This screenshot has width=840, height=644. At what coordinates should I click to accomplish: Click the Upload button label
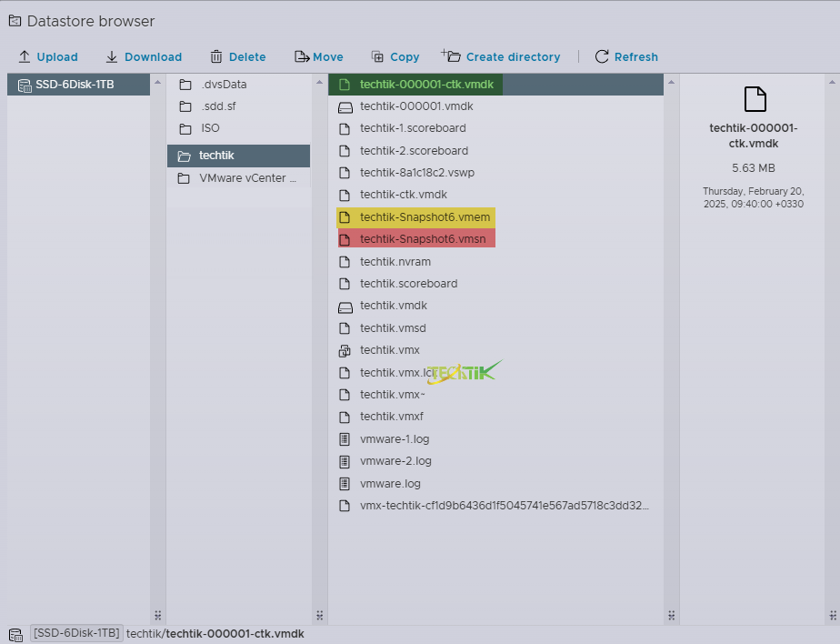click(x=57, y=56)
